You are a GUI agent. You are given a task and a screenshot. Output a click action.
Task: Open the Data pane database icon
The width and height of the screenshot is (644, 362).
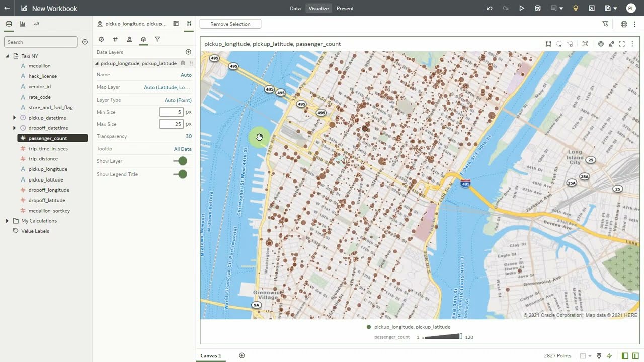9,24
